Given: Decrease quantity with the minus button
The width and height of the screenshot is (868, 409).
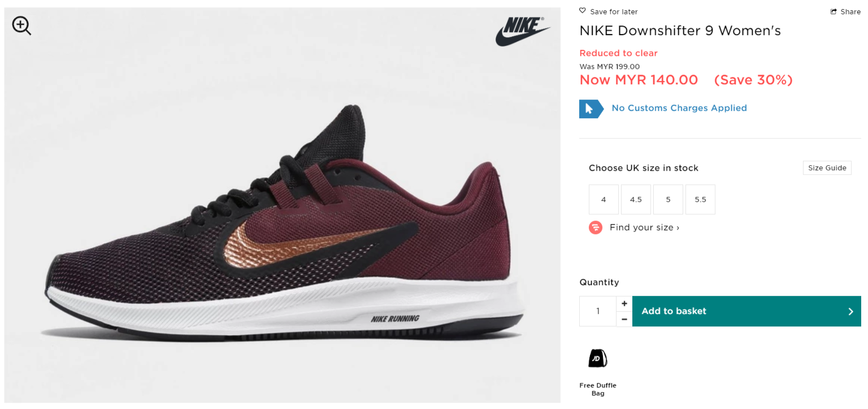Looking at the screenshot, I should (x=624, y=319).
